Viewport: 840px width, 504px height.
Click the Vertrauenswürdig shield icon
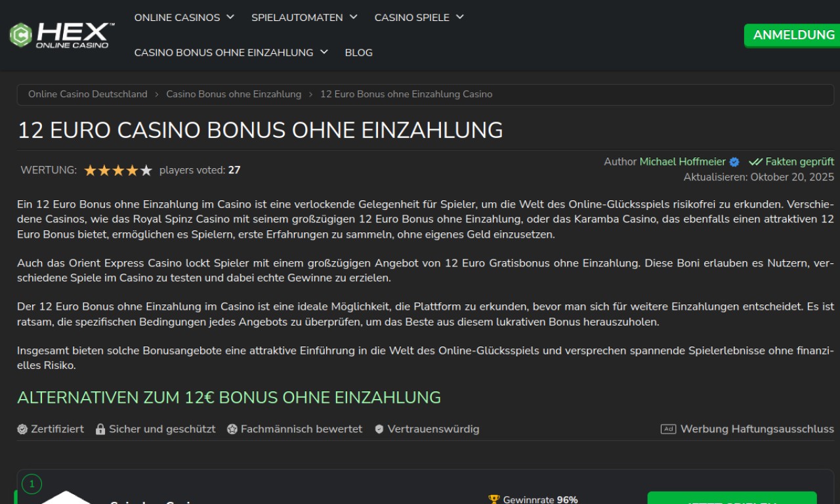[x=379, y=429]
